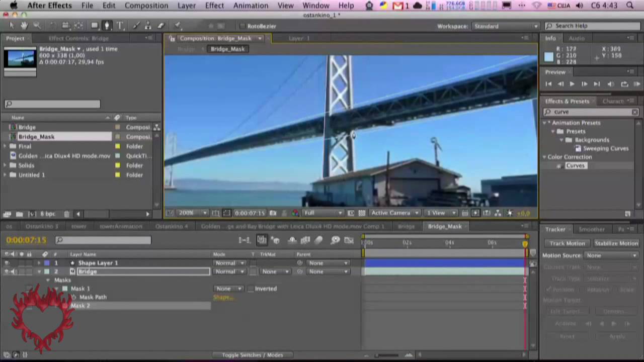Select the Pen tool

(x=107, y=26)
